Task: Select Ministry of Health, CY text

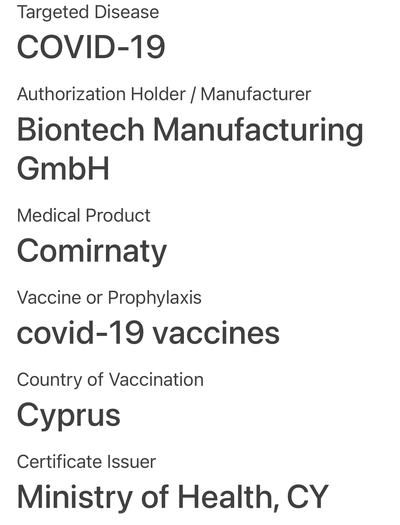Action: click(173, 497)
